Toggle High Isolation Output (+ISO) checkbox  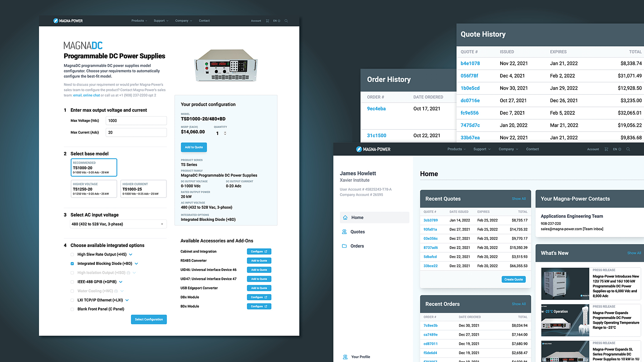pyautogui.click(x=72, y=273)
